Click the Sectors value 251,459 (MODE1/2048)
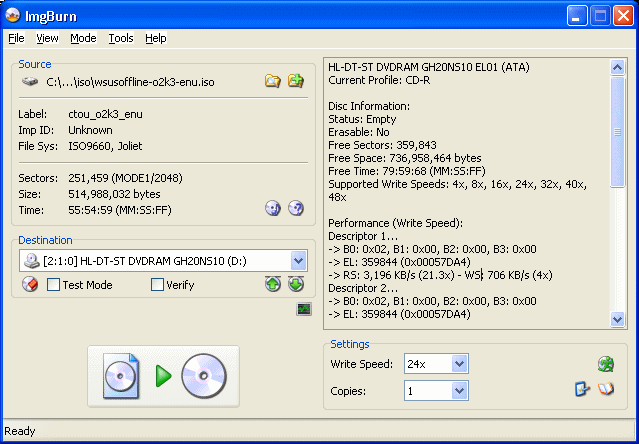639x444 pixels. (126, 178)
